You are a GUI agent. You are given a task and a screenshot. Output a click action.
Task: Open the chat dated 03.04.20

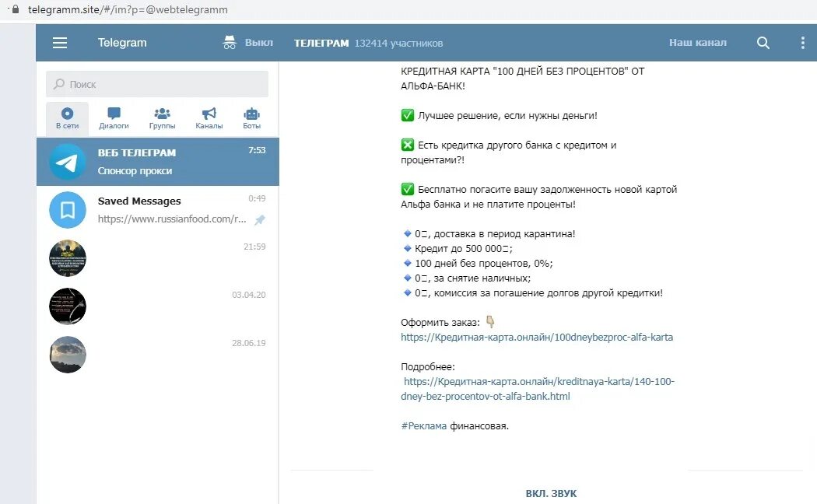[x=158, y=306]
